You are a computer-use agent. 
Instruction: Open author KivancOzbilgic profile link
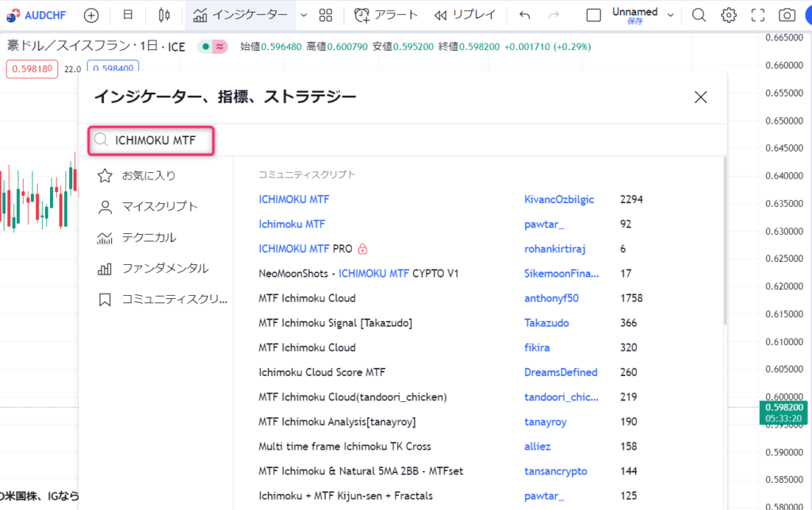pos(559,199)
